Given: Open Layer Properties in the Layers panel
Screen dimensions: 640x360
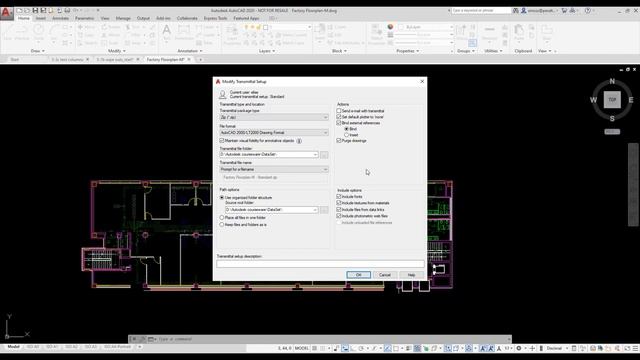Looking at the screenshot, I should click(232, 35).
